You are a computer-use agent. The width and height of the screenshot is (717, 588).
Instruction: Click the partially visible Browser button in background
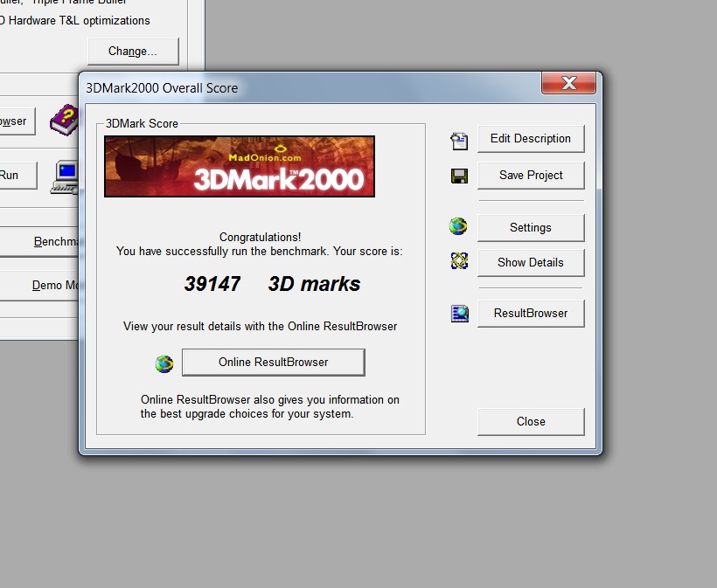pos(17,121)
